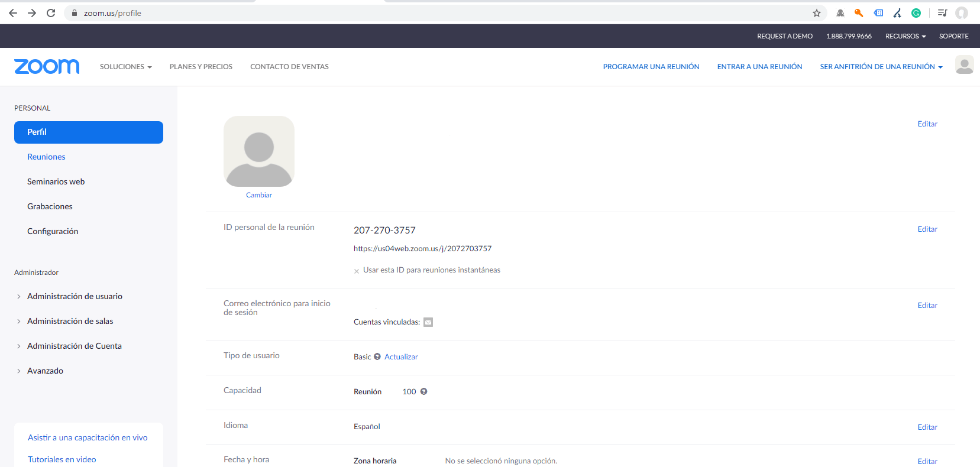The height and width of the screenshot is (467, 980).
Task: Open the green Grammarly extension
Action: click(916, 13)
